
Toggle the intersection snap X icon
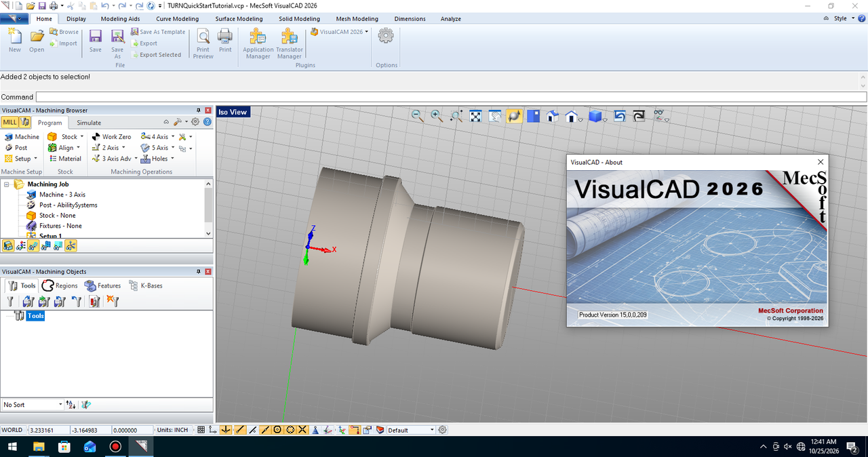pos(302,430)
